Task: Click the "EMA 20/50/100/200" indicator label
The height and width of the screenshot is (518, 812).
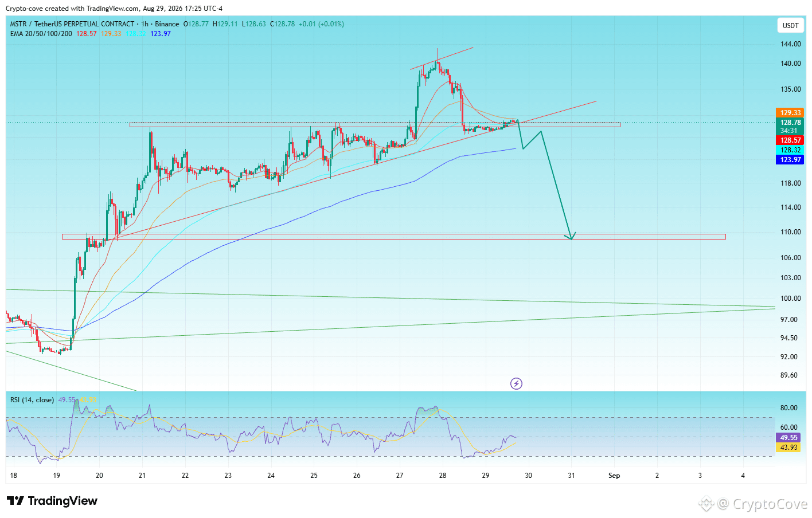Action: 41,34
